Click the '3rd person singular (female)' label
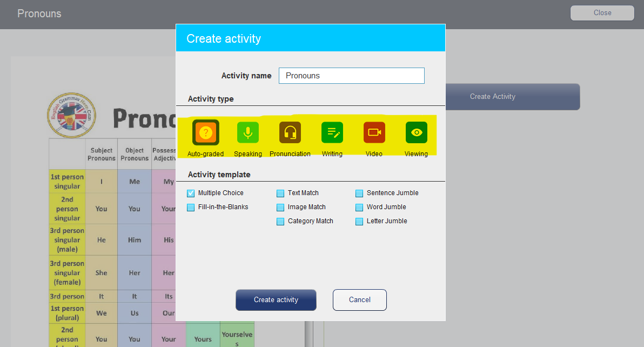This screenshot has height=347, width=644. click(x=67, y=272)
